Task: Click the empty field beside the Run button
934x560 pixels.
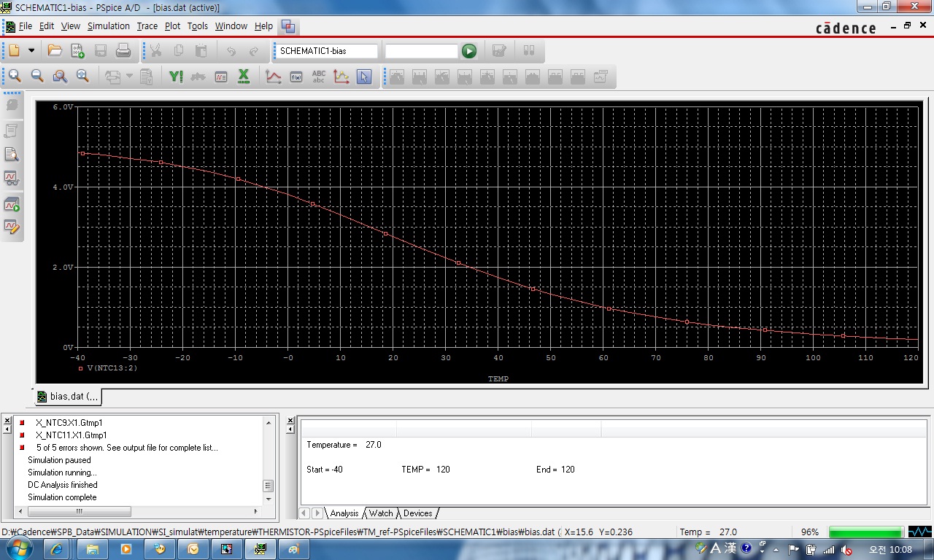Action: pyautogui.click(x=422, y=51)
